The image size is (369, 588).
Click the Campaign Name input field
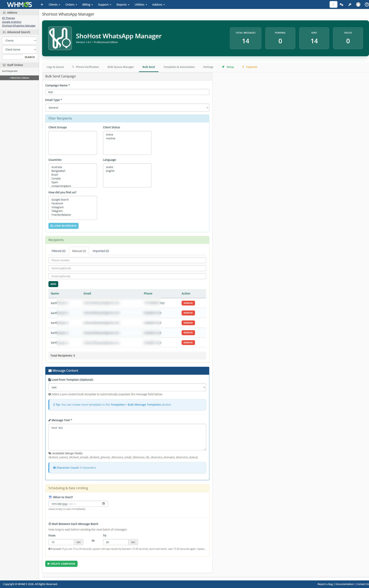click(127, 92)
